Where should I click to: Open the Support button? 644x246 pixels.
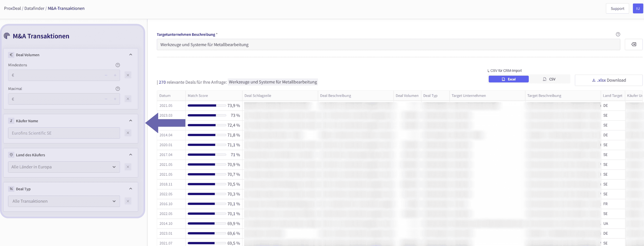click(x=617, y=8)
